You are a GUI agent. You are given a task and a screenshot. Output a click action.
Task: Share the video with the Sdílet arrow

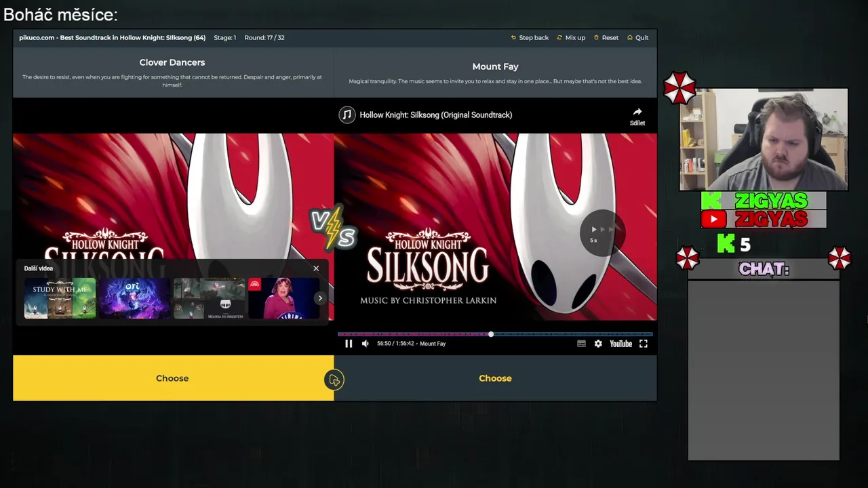pos(637,116)
